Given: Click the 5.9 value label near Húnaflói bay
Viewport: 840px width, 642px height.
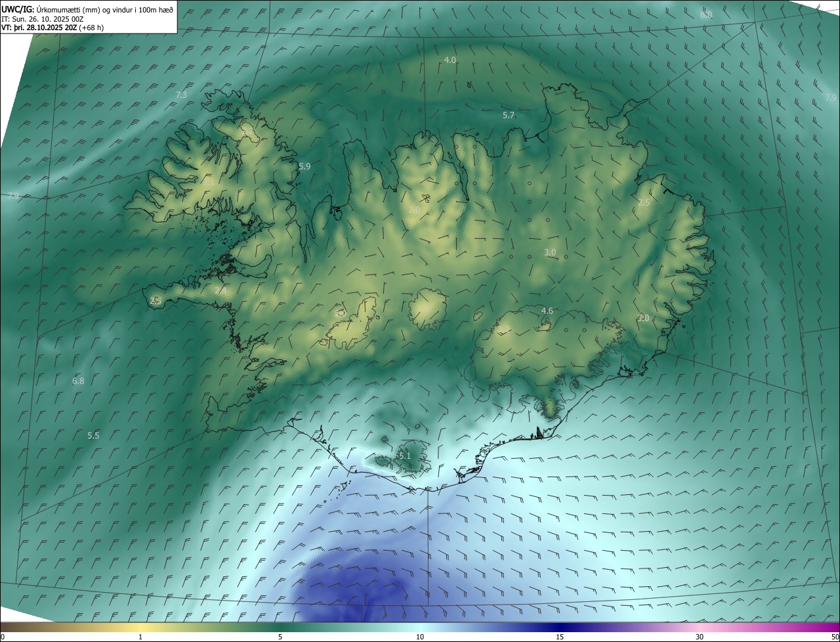Looking at the screenshot, I should [304, 167].
